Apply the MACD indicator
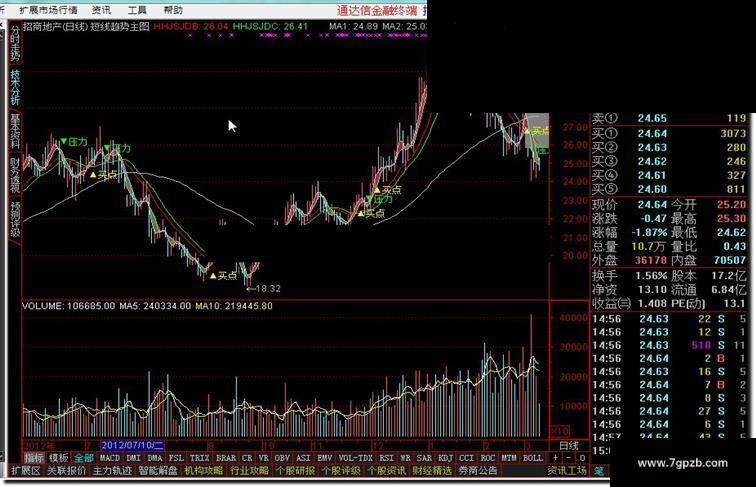This screenshot has width=756, height=487. pyautogui.click(x=109, y=458)
